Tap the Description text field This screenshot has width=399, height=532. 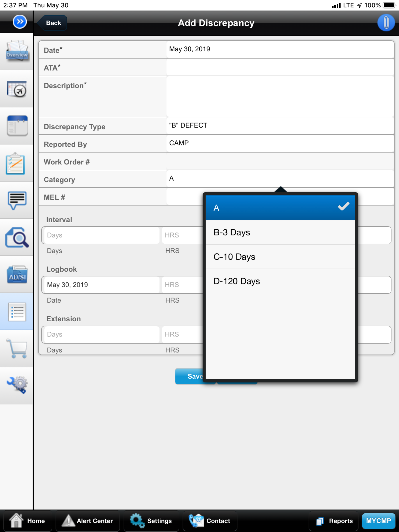(280, 96)
